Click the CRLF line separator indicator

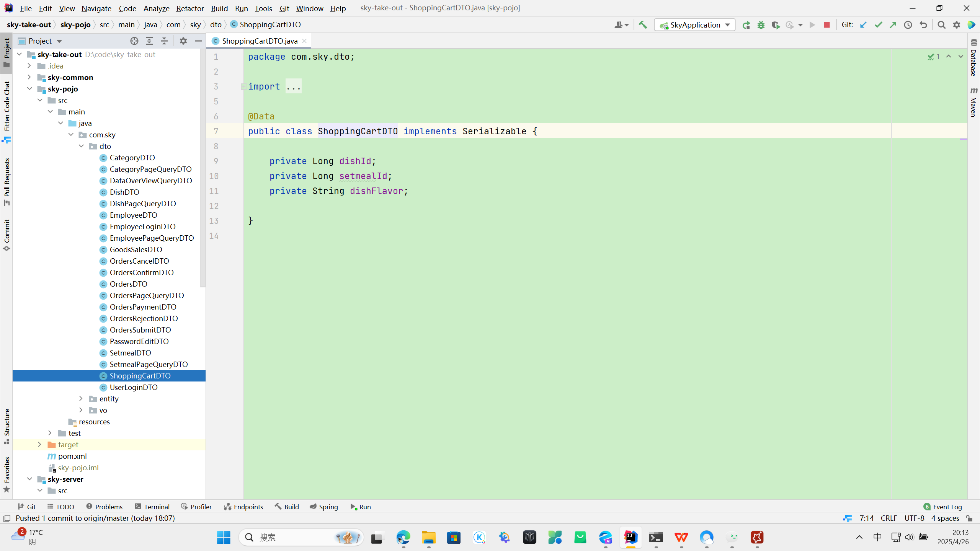pyautogui.click(x=889, y=518)
